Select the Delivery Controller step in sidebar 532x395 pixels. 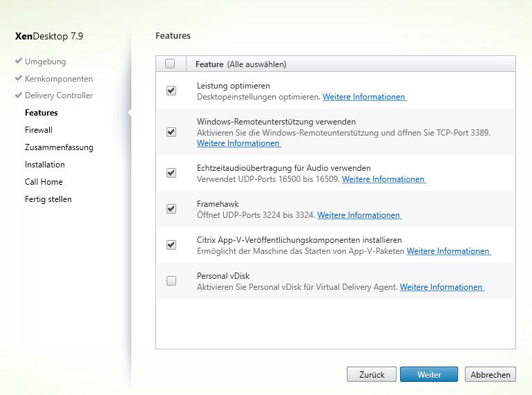(x=59, y=95)
